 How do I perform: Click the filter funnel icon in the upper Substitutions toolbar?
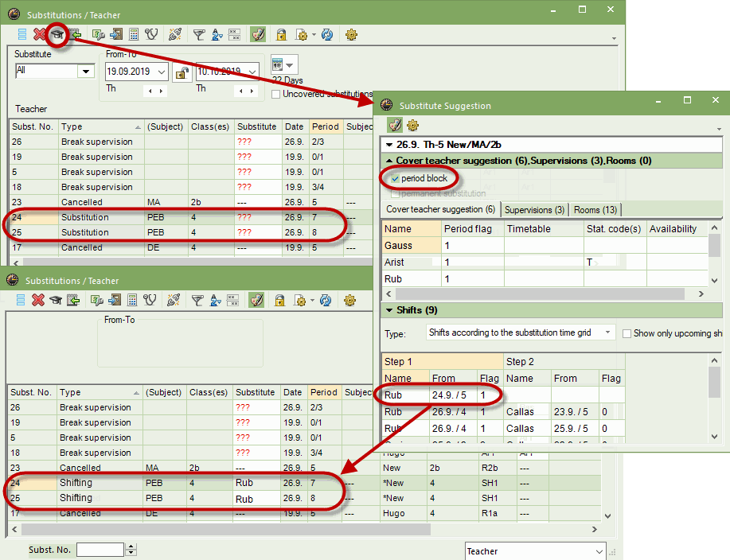click(x=199, y=35)
